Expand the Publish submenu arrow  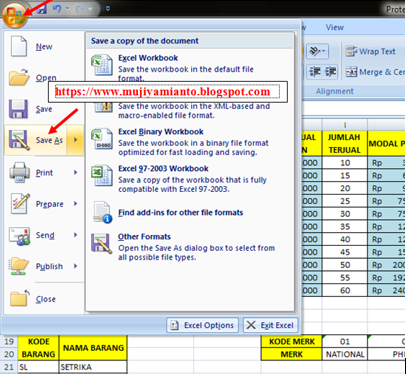click(76, 266)
